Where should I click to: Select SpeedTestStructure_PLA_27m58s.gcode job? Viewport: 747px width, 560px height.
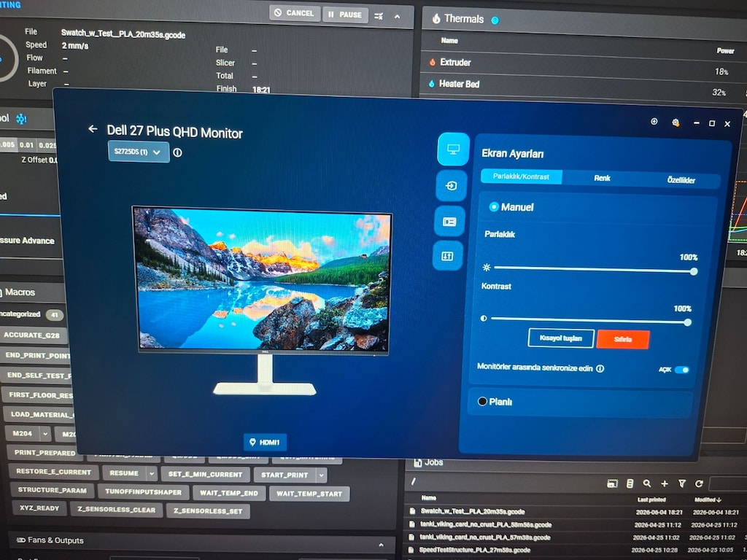pos(474,550)
